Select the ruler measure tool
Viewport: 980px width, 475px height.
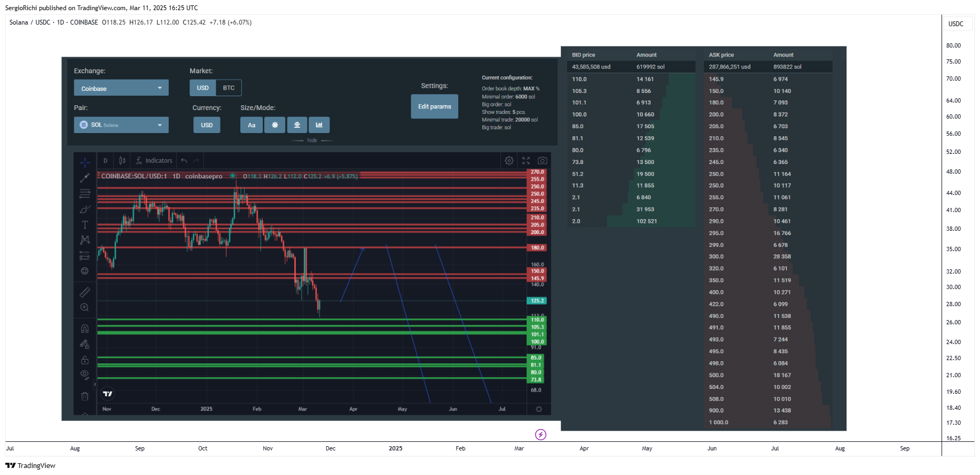point(85,292)
